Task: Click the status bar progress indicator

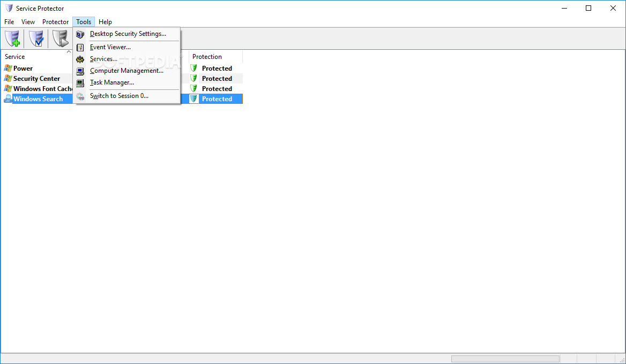Action: point(505,359)
